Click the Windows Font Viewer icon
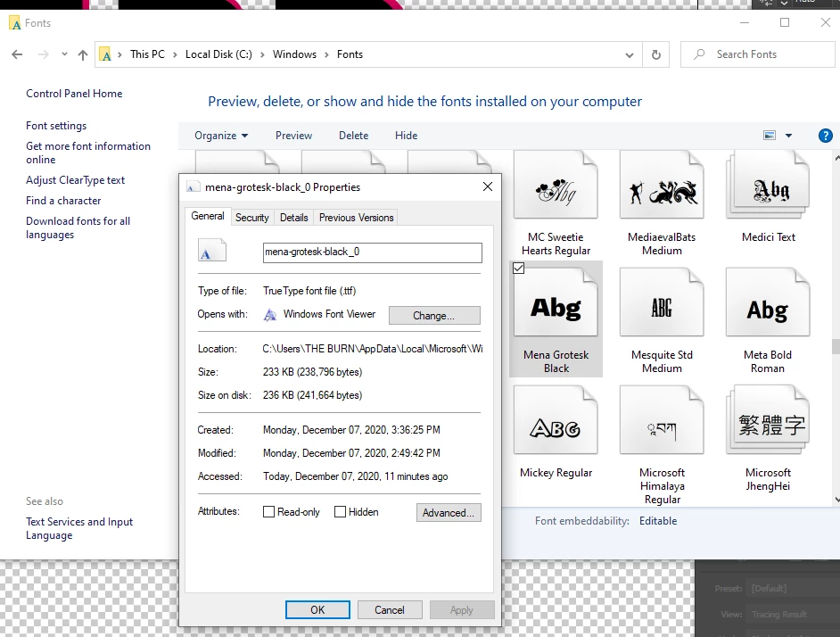 coord(270,315)
